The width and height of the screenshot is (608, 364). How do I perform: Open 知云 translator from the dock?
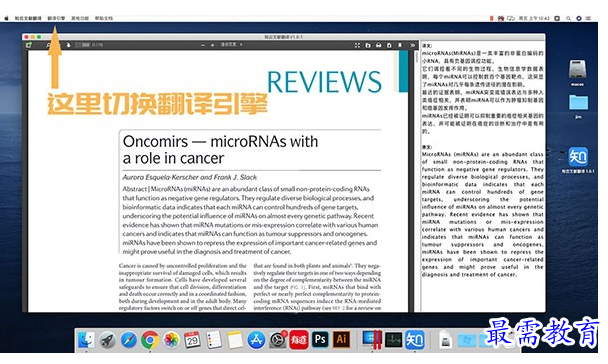[x=415, y=340]
